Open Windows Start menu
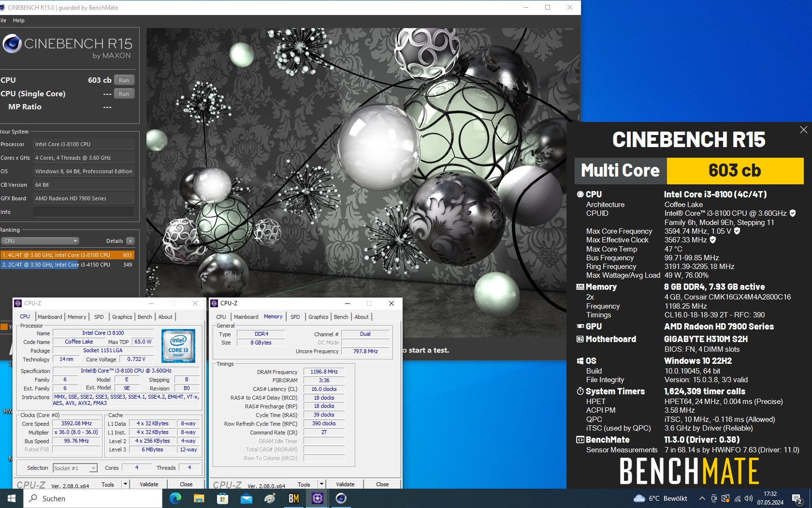Viewport: 812px width, 508px height. (x=12, y=498)
